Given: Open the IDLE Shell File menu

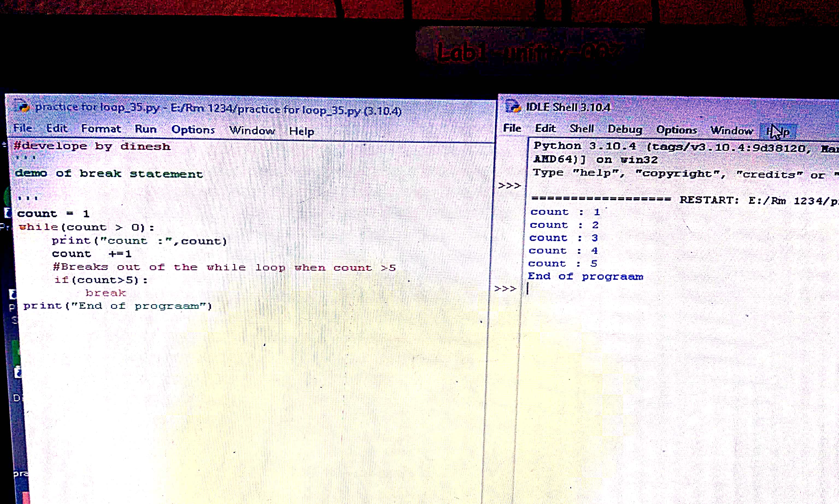Looking at the screenshot, I should [512, 128].
